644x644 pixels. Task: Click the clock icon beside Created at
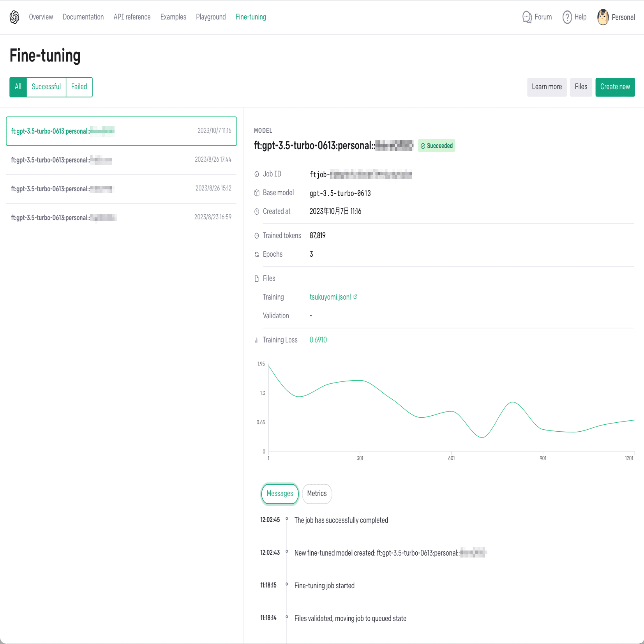click(x=257, y=211)
